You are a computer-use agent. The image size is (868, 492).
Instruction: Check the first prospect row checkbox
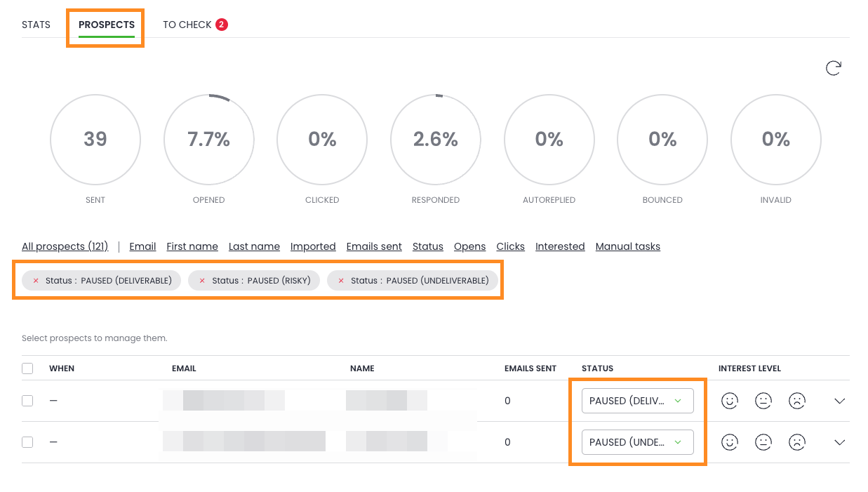pos(27,401)
